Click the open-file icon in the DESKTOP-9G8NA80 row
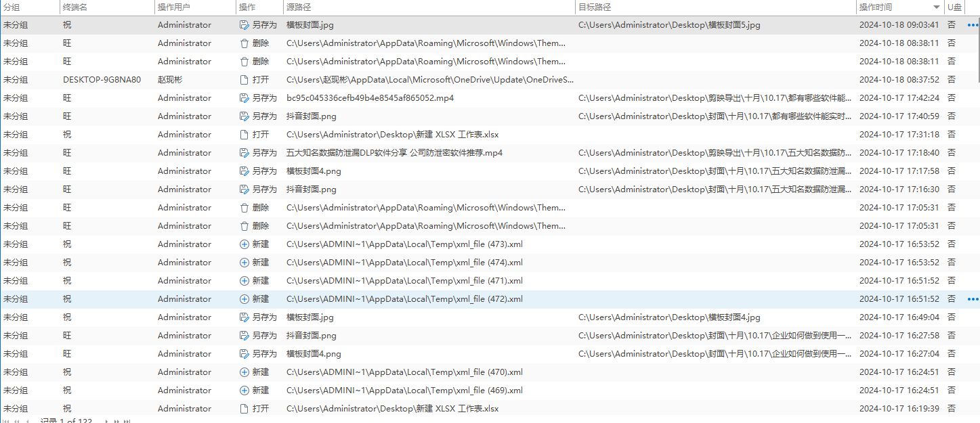 click(244, 80)
